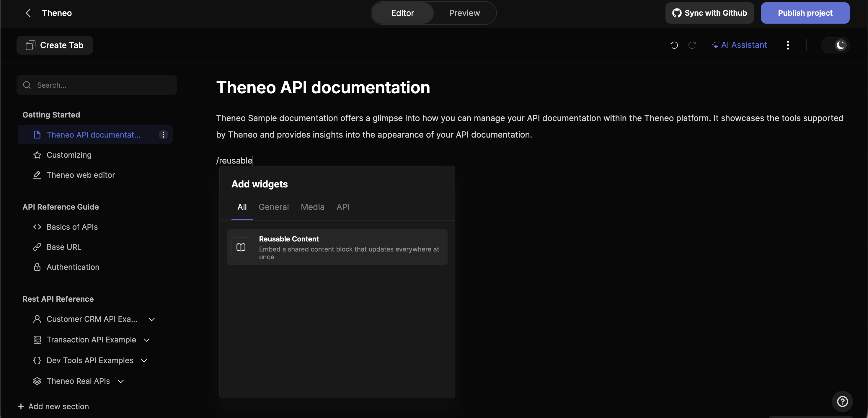Insert the Reusable Content widget
This screenshot has width=868, height=418.
point(337,248)
